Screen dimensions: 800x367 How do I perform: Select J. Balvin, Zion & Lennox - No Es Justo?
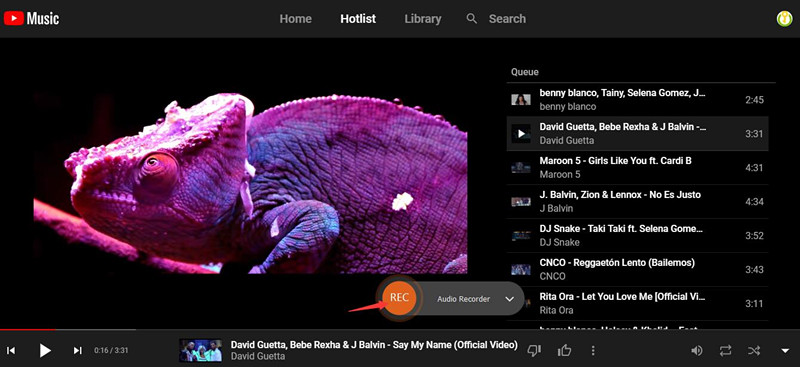click(637, 202)
